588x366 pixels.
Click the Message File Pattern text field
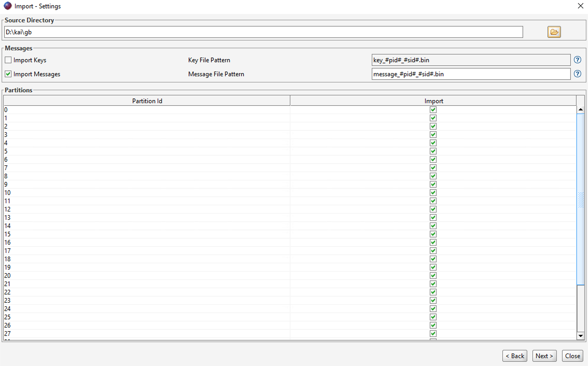click(470, 74)
